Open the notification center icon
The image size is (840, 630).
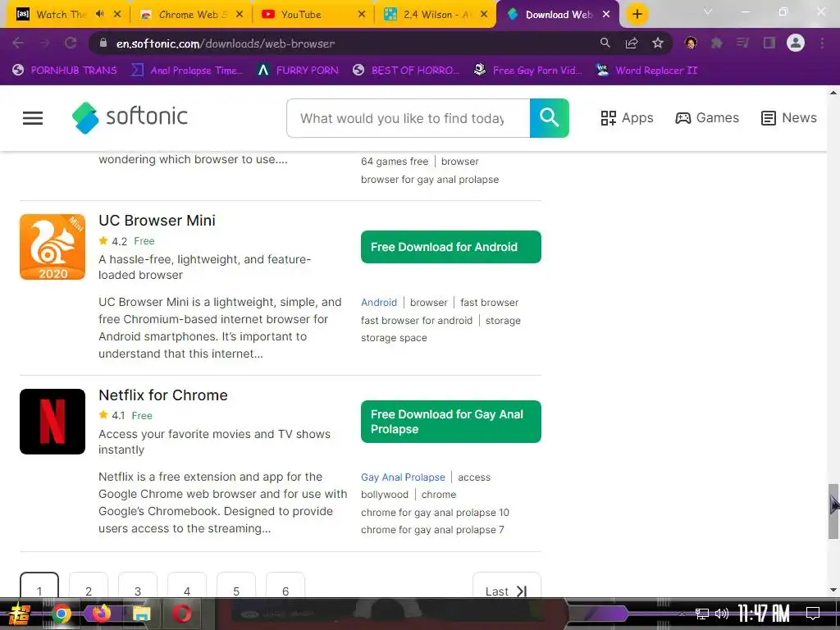[813, 614]
